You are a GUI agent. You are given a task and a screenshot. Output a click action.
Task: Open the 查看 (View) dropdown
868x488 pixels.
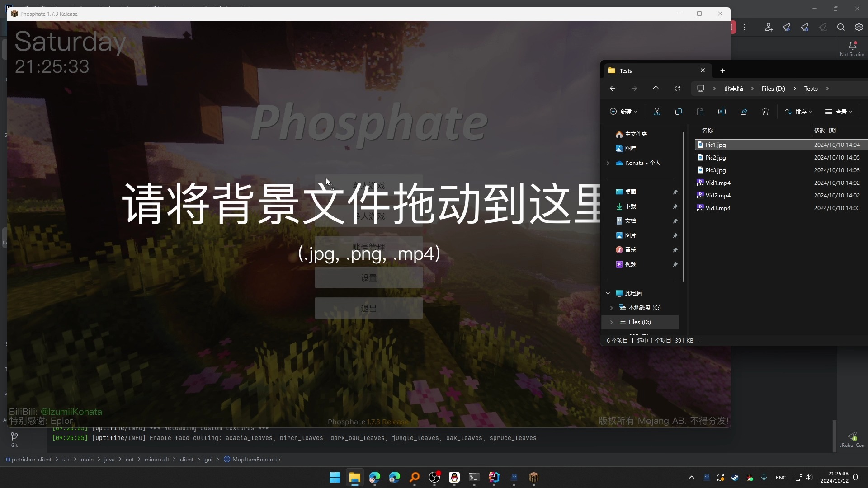tap(839, 112)
